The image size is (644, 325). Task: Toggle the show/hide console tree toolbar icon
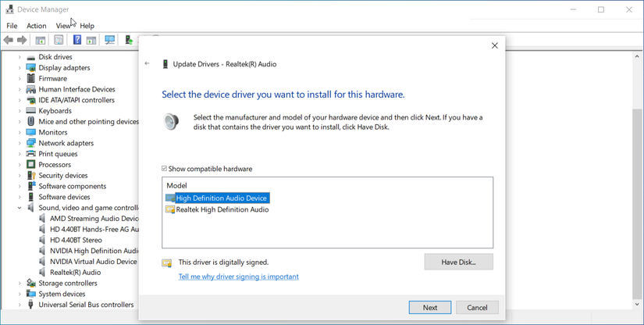[x=41, y=40]
